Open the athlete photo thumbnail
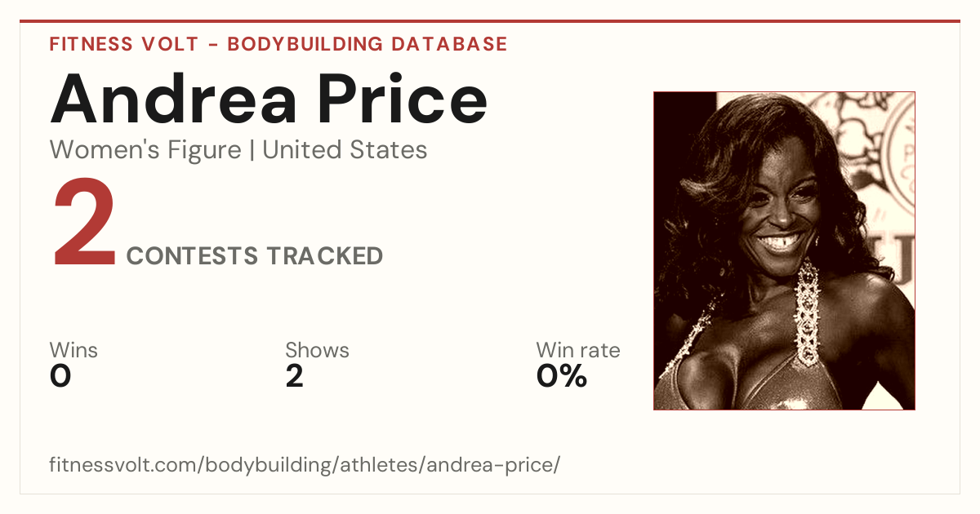This screenshot has width=980, height=514. coord(784,250)
